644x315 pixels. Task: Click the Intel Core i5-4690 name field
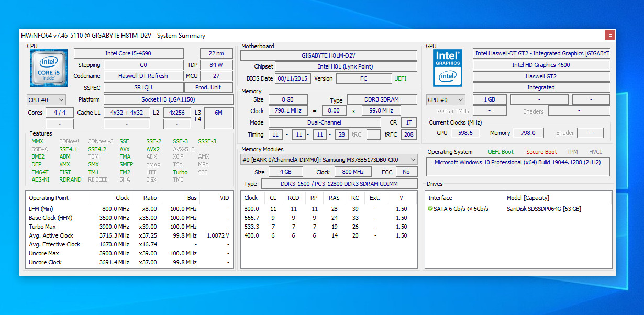click(129, 53)
